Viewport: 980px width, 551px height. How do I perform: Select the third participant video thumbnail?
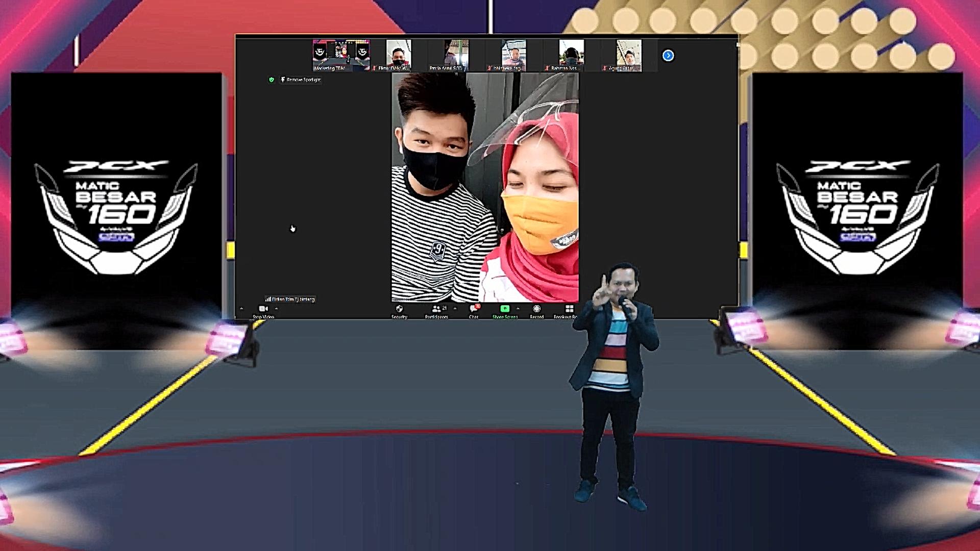[x=456, y=55]
